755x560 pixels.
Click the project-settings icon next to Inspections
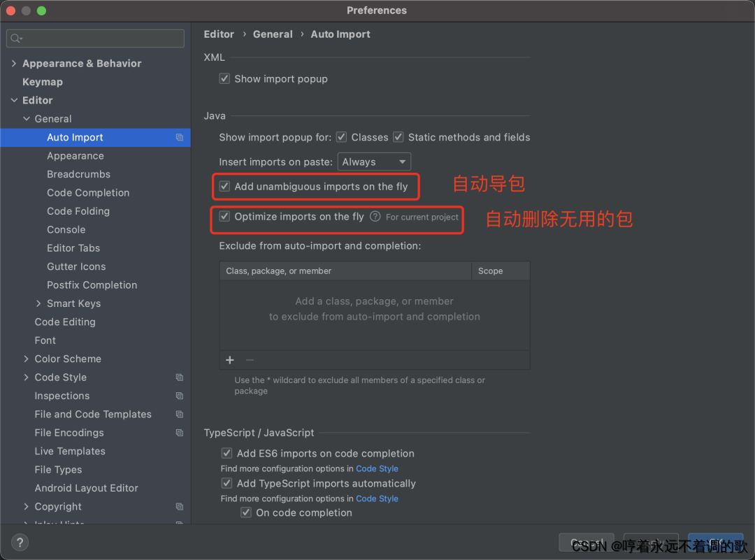[x=180, y=396]
